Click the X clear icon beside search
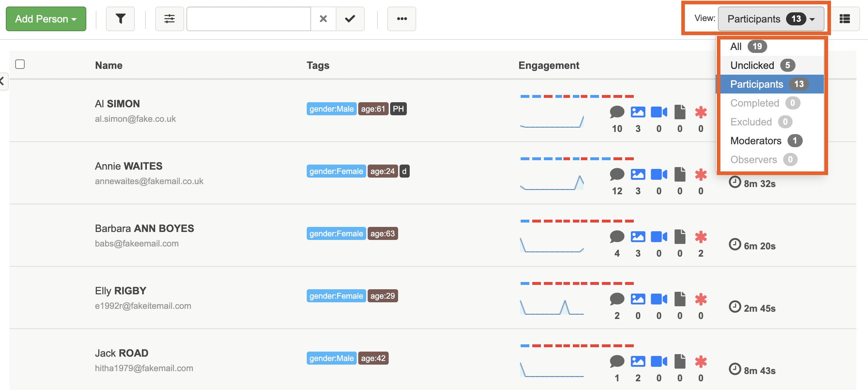Image resolution: width=868 pixels, height=390 pixels. [323, 19]
